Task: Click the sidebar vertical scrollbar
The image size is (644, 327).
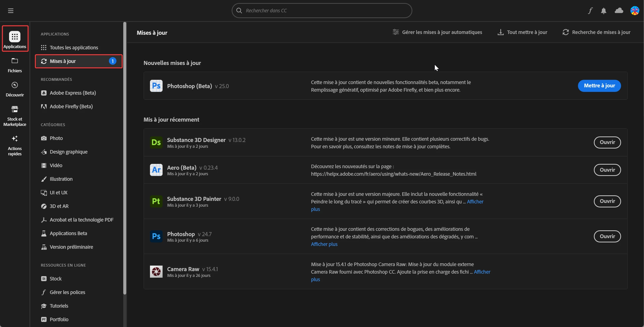Action: [x=125, y=159]
